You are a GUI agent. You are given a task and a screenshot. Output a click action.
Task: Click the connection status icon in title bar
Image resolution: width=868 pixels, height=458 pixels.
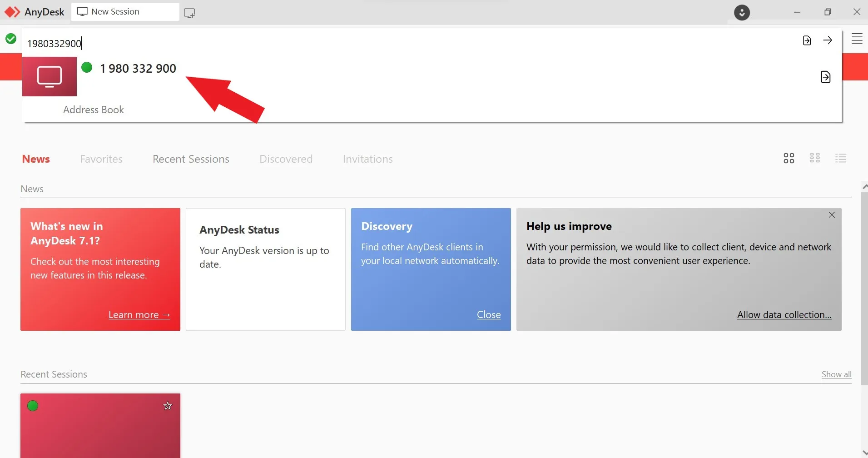pos(742,12)
